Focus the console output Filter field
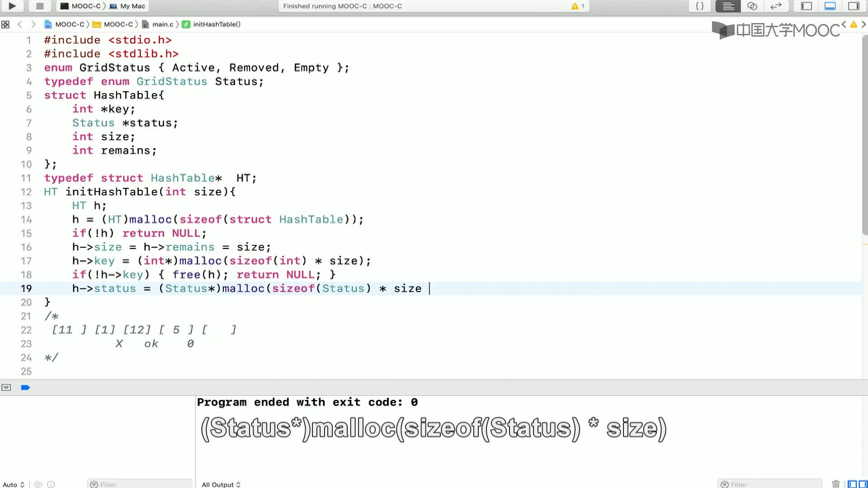The height and width of the screenshot is (488, 868). (770, 484)
